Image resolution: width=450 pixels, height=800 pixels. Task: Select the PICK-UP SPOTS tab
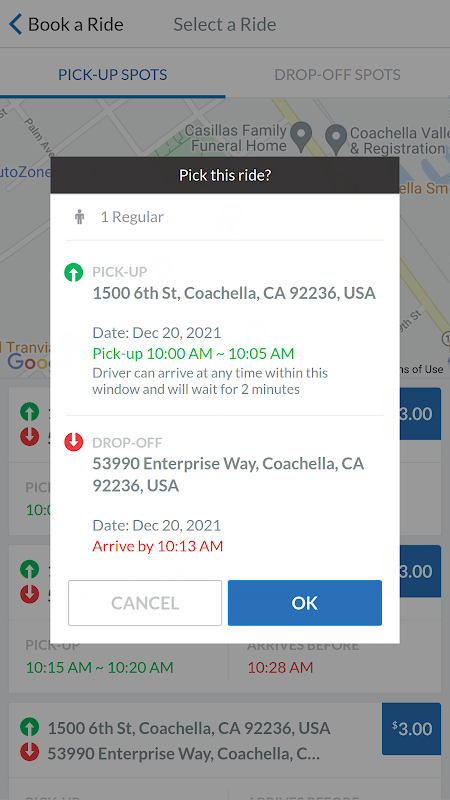click(112, 74)
